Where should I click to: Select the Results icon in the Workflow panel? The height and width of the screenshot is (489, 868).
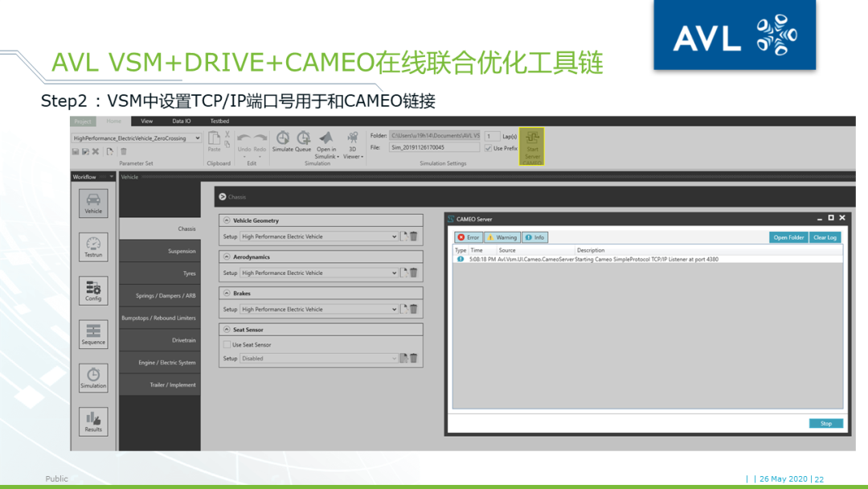(x=92, y=421)
